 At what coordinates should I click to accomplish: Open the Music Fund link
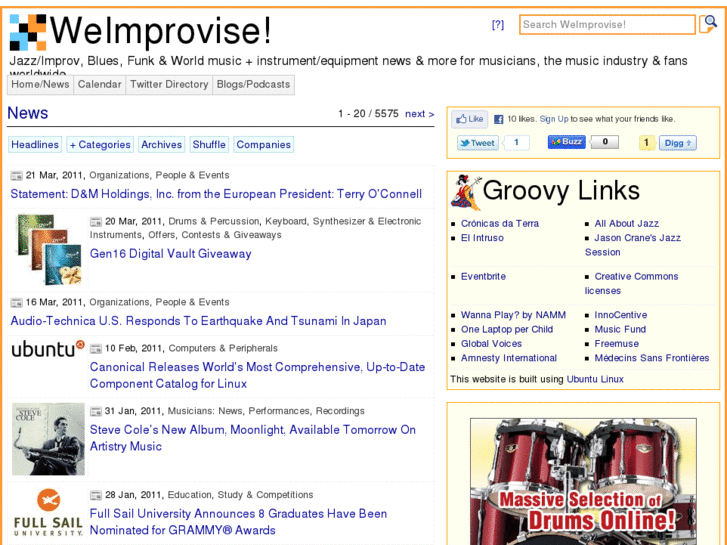pos(620,329)
